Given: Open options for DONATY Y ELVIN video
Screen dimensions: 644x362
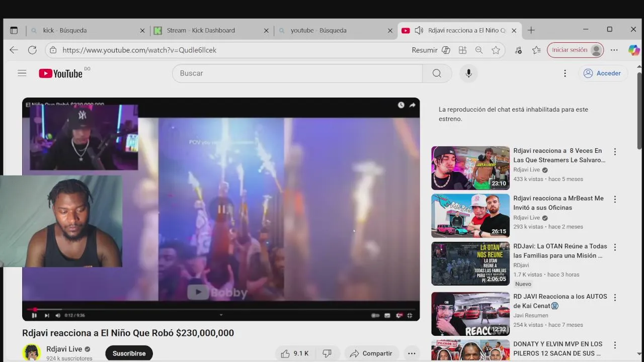Looking at the screenshot, I should [x=615, y=345].
